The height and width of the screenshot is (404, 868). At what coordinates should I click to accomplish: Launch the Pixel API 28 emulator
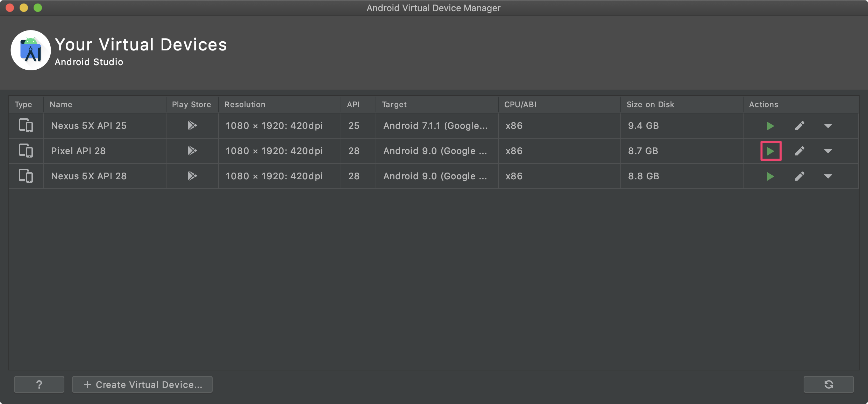(x=770, y=151)
